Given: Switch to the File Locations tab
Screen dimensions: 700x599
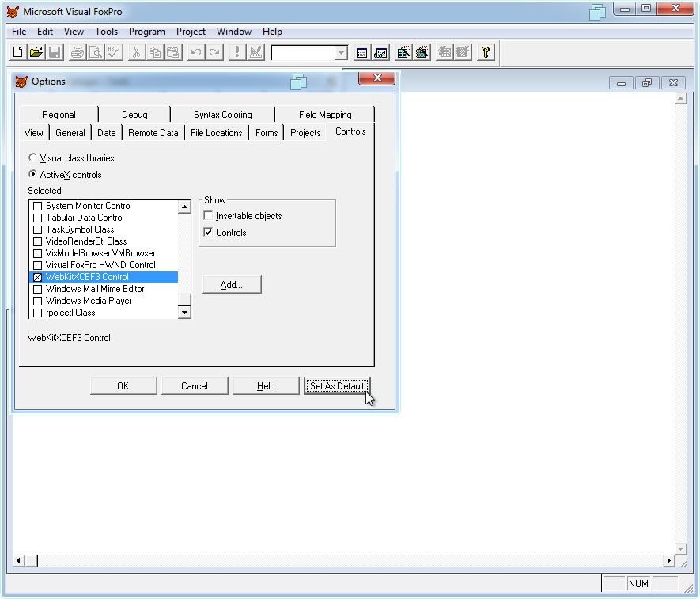Looking at the screenshot, I should pyautogui.click(x=217, y=133).
